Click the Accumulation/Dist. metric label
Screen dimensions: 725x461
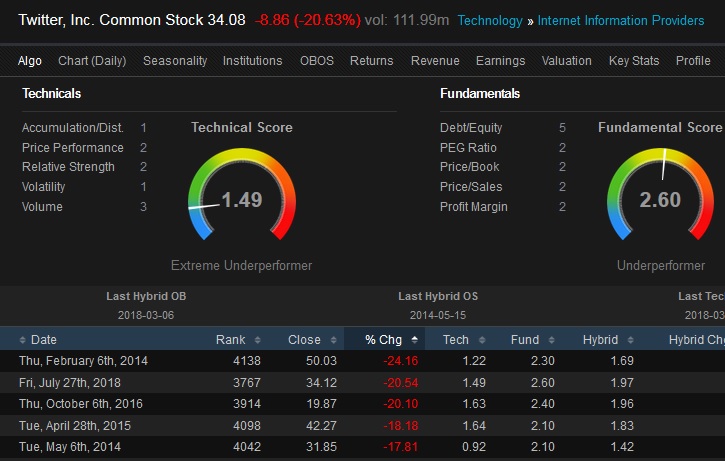click(73, 128)
